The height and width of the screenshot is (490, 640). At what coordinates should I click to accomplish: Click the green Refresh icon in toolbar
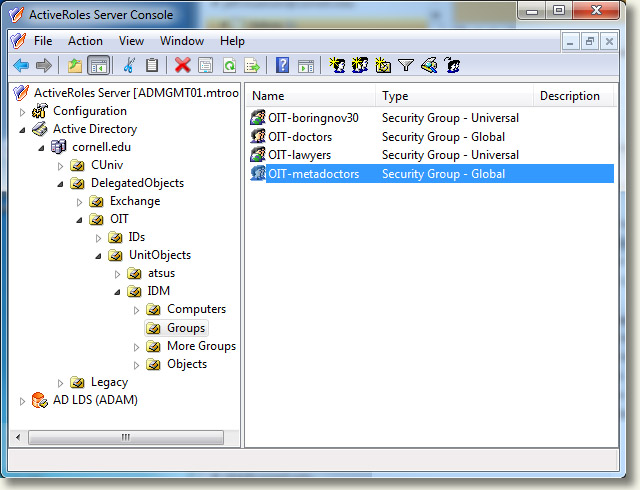coord(229,65)
